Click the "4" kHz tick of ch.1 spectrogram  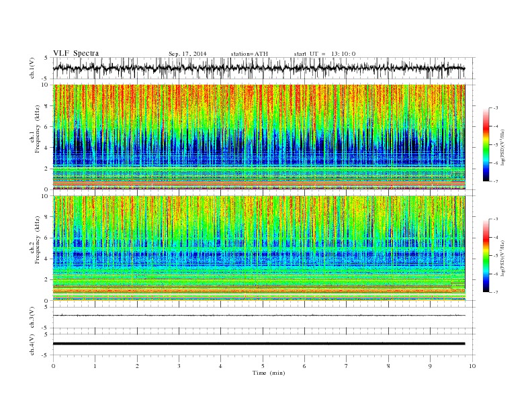click(x=47, y=148)
